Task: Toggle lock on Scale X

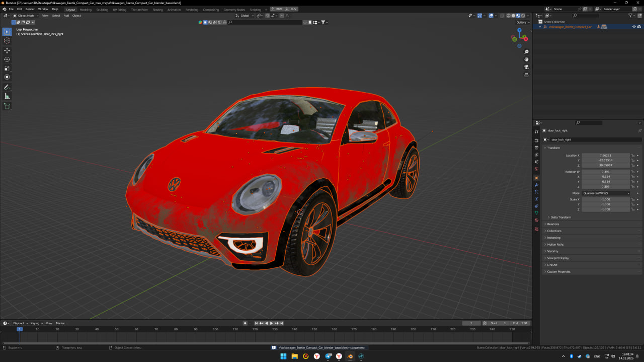Action: click(633, 199)
